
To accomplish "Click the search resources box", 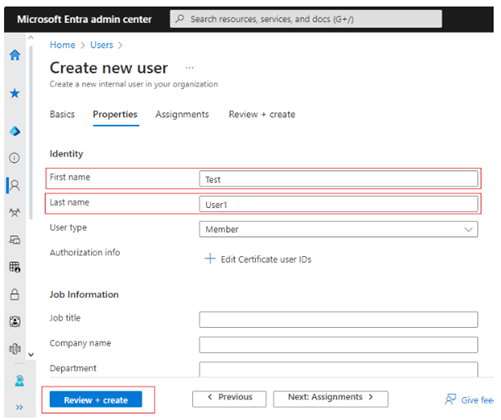I will click(306, 19).
